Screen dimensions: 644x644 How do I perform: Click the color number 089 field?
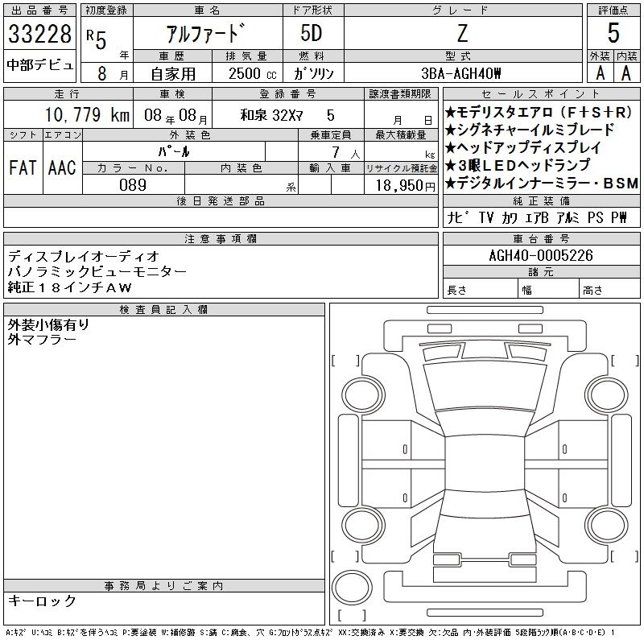tap(133, 184)
